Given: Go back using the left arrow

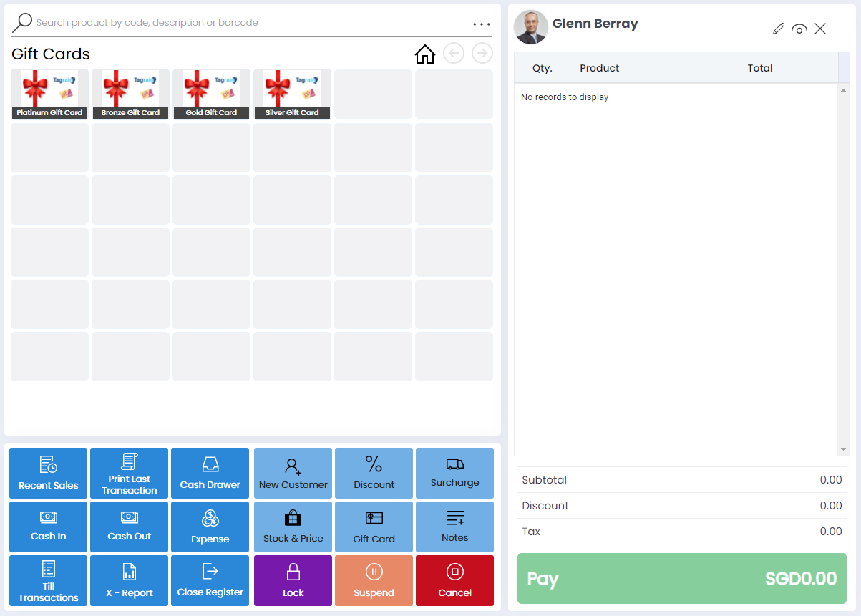Looking at the screenshot, I should click(x=453, y=53).
